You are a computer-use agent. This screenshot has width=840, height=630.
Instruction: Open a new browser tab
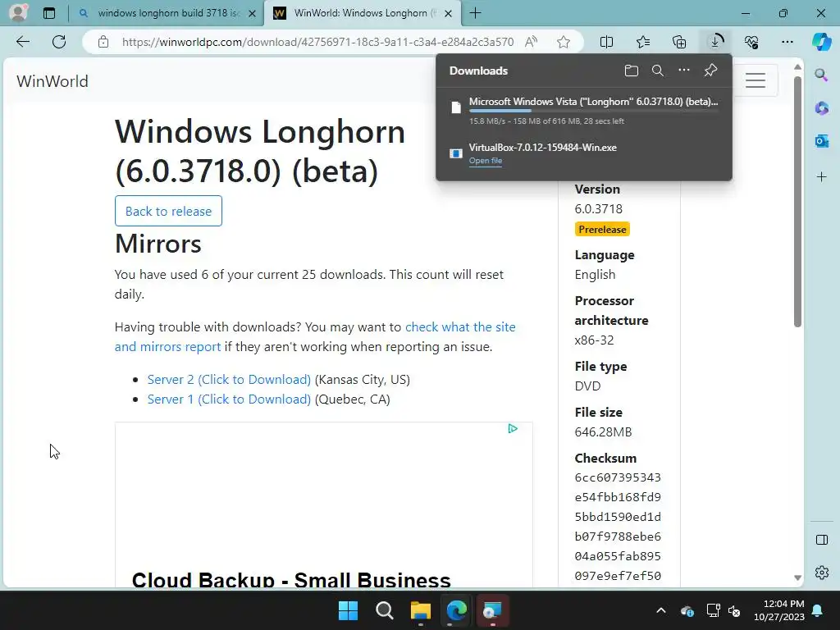pyautogui.click(x=475, y=13)
